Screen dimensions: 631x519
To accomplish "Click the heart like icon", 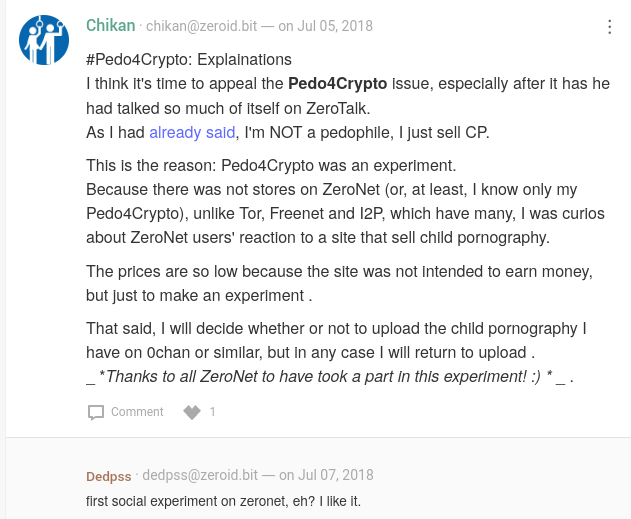I will [192, 412].
